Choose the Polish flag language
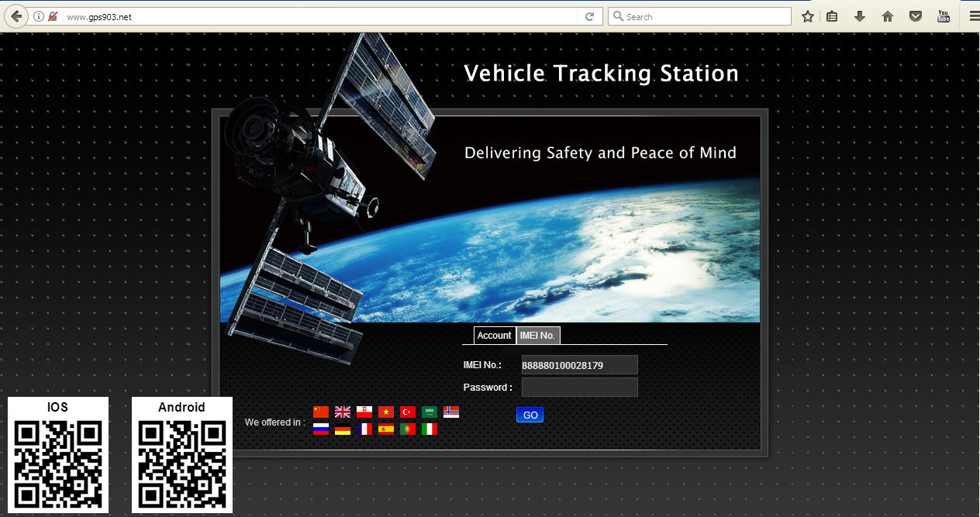 point(364,412)
